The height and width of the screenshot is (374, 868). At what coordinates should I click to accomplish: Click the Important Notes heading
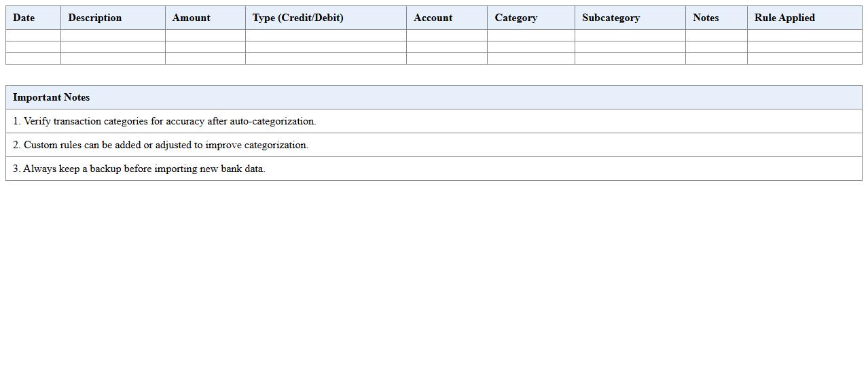coord(434,97)
